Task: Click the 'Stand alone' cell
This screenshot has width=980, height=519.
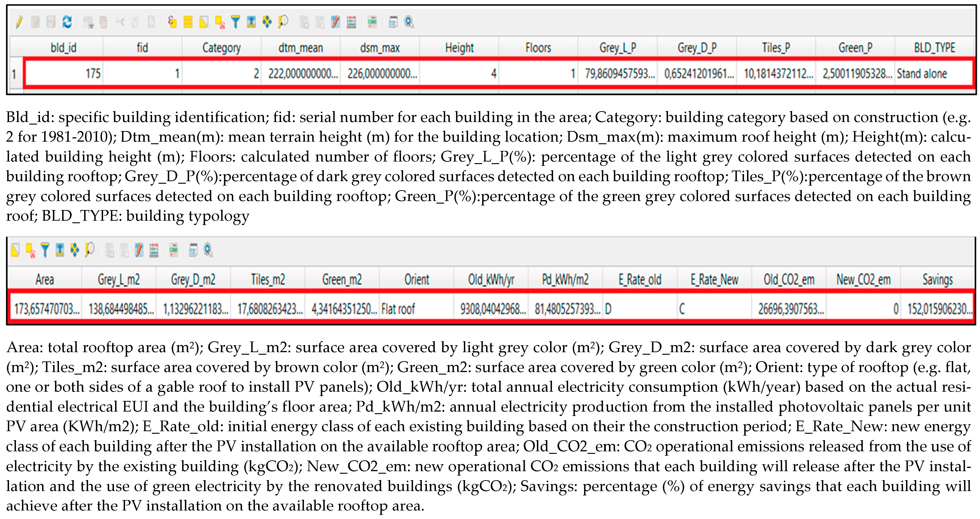Action: tap(934, 73)
